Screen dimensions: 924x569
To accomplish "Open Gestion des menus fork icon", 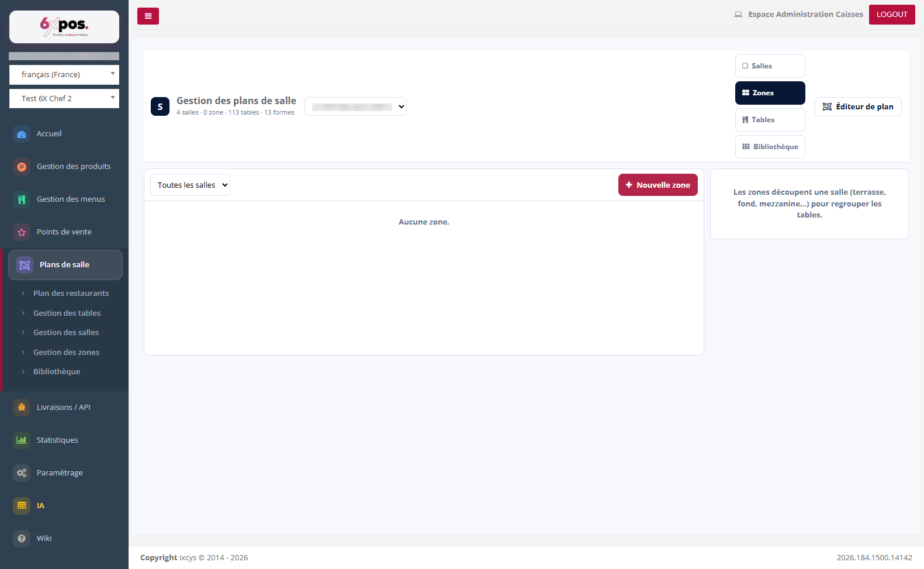I will (22, 199).
